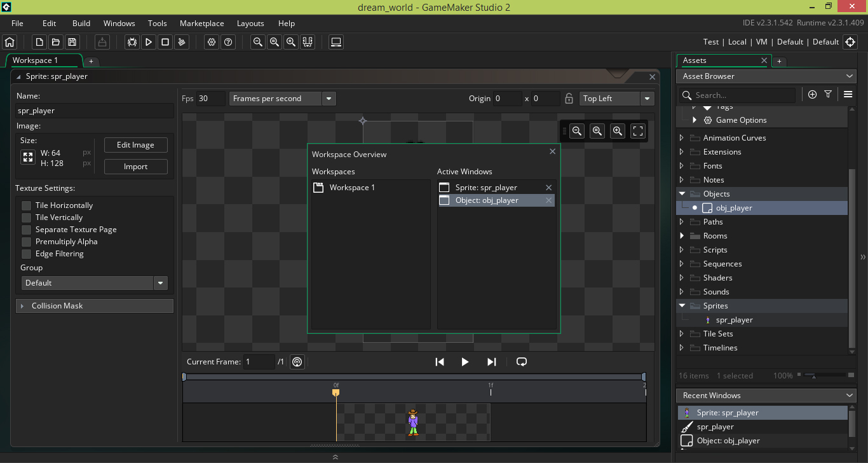The image size is (868, 463).
Task: Open the Start Page home icon
Action: coord(10,42)
